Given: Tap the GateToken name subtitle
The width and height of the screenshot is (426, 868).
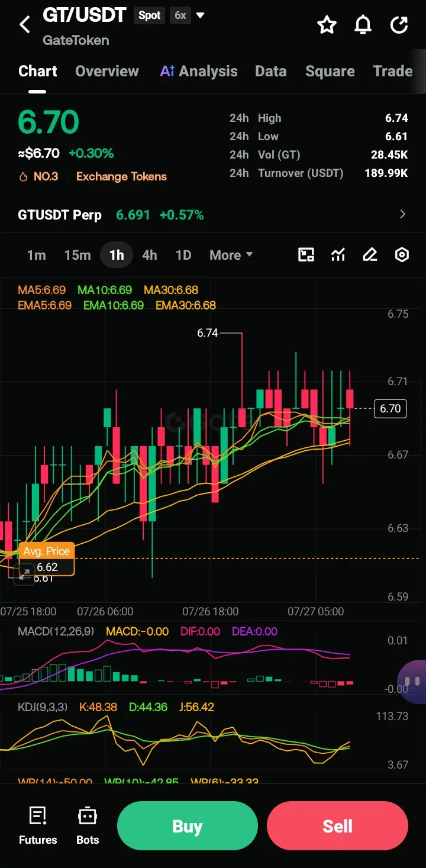Looking at the screenshot, I should pyautogui.click(x=76, y=40).
